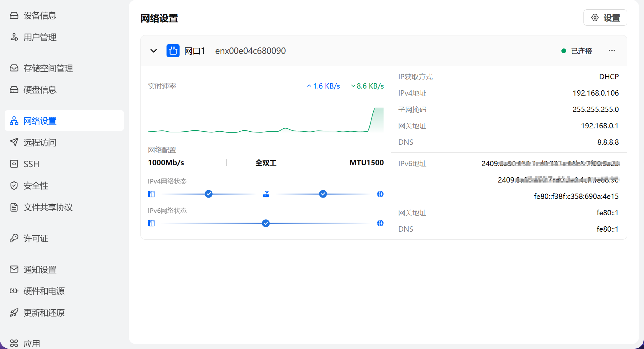Screen dimensions: 644x349
Task: Click the IPv4 address 192.168.0.106
Action: coord(595,93)
